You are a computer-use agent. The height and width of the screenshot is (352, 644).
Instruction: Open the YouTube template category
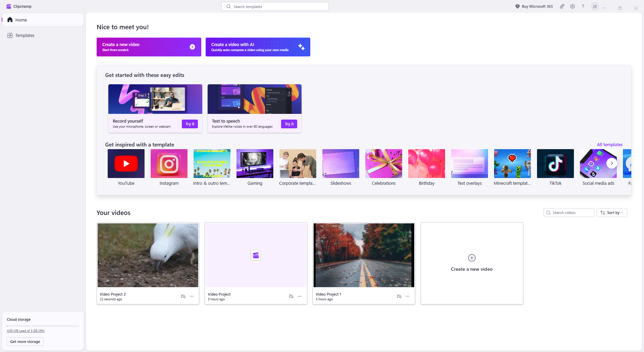coord(126,164)
